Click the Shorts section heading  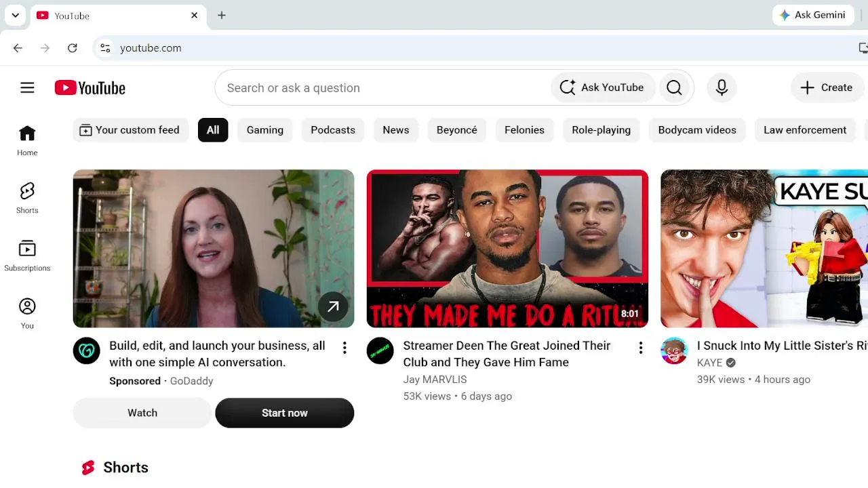(125, 468)
